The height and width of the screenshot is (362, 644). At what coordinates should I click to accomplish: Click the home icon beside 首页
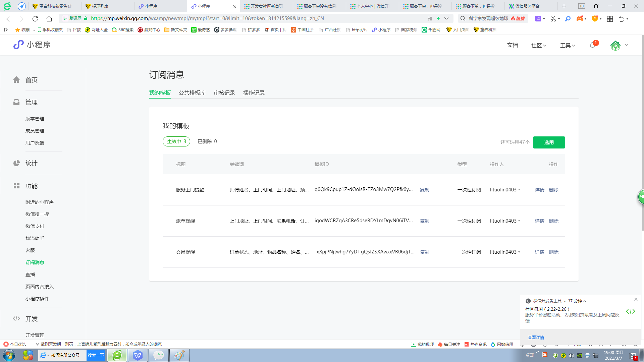[x=16, y=80]
